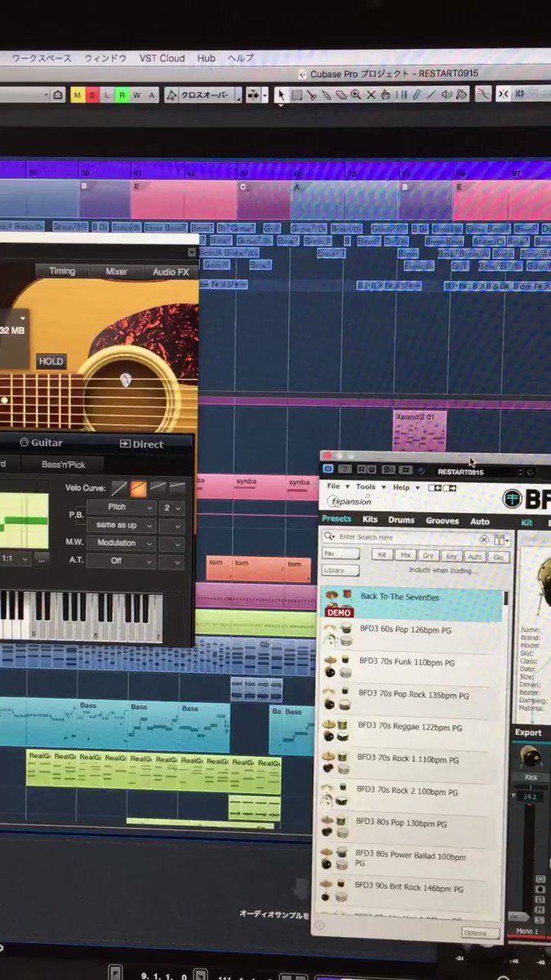Open the Timing tab in guitar plugin
551x980 pixels.
pos(62,271)
